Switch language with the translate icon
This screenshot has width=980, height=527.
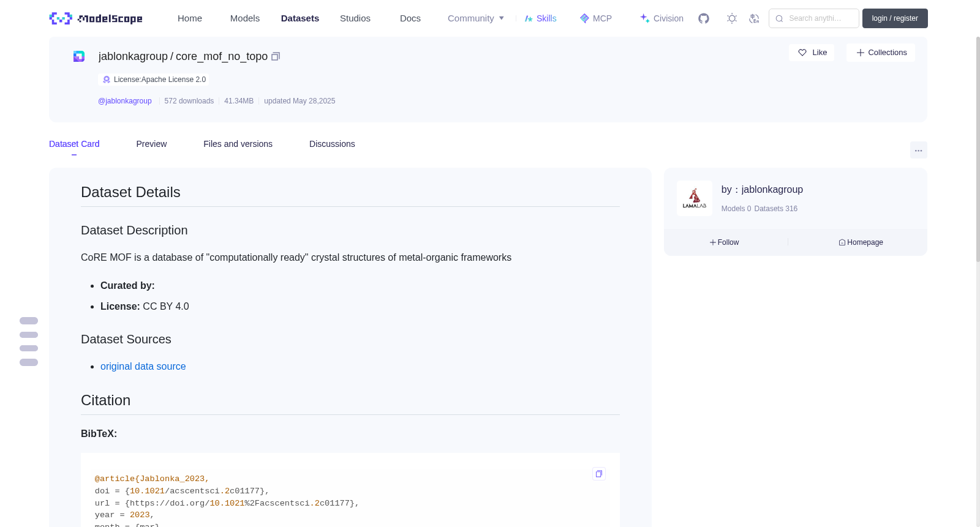[754, 18]
